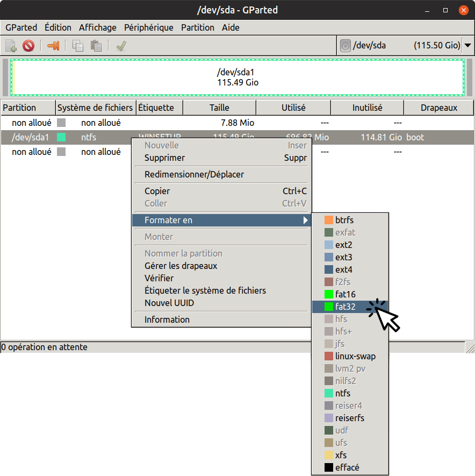Format as reiserfs
This screenshot has height=476, width=475.
[350, 418]
